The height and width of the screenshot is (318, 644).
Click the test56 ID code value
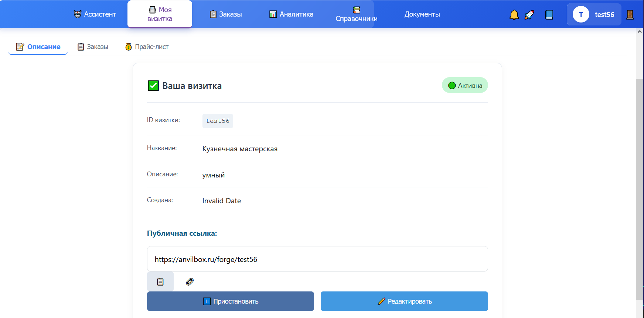218,121
